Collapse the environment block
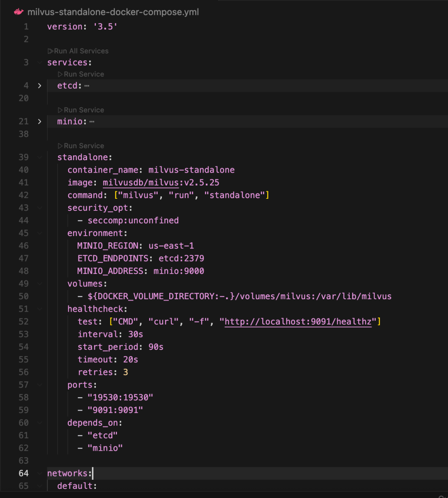 pyautogui.click(x=39, y=233)
